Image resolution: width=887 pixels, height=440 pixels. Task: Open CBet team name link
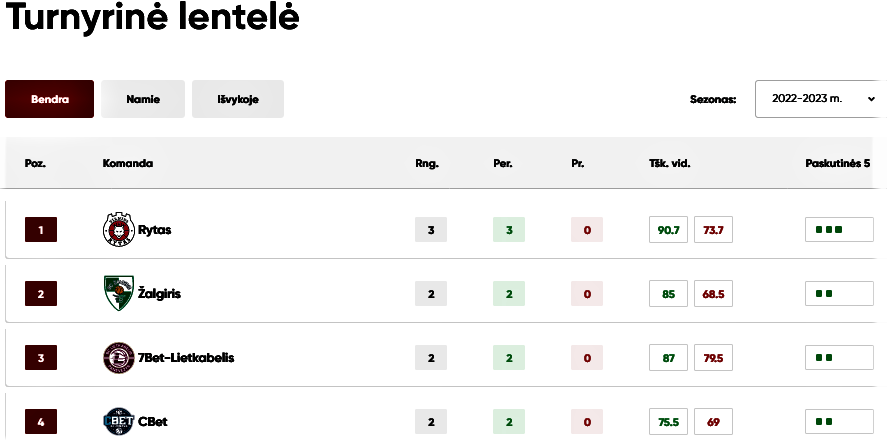coord(153,422)
